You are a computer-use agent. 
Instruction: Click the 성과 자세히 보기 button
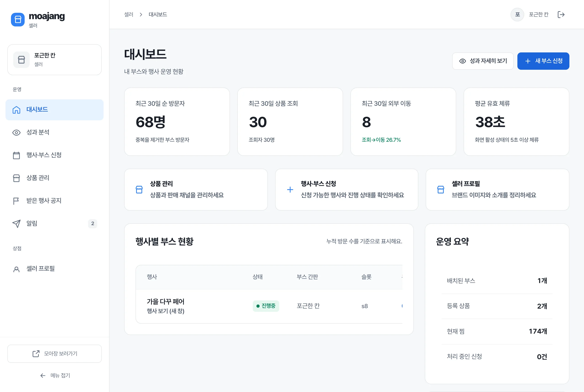(x=483, y=61)
